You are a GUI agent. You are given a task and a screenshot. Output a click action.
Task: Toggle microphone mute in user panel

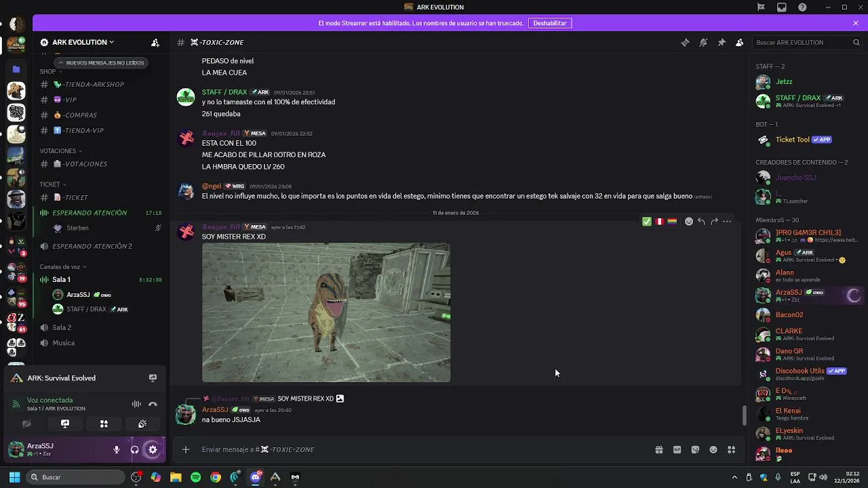point(117,449)
